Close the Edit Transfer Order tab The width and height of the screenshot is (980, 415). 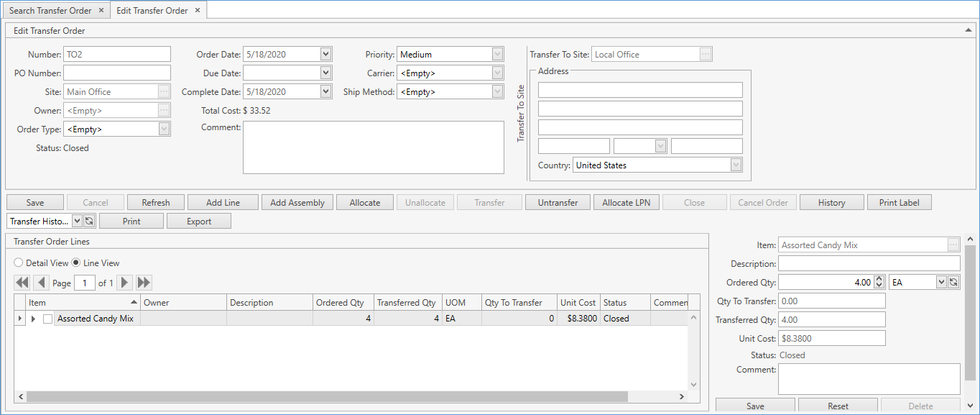tap(197, 11)
